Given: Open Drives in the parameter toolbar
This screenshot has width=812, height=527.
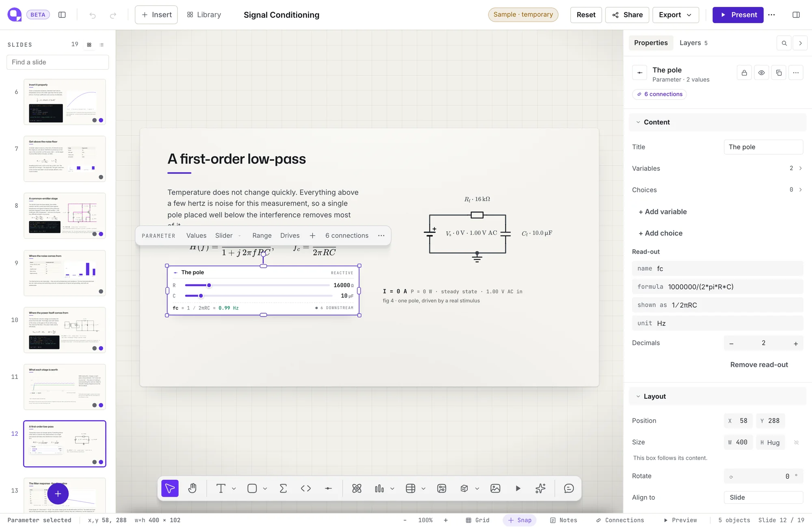Looking at the screenshot, I should pos(290,236).
